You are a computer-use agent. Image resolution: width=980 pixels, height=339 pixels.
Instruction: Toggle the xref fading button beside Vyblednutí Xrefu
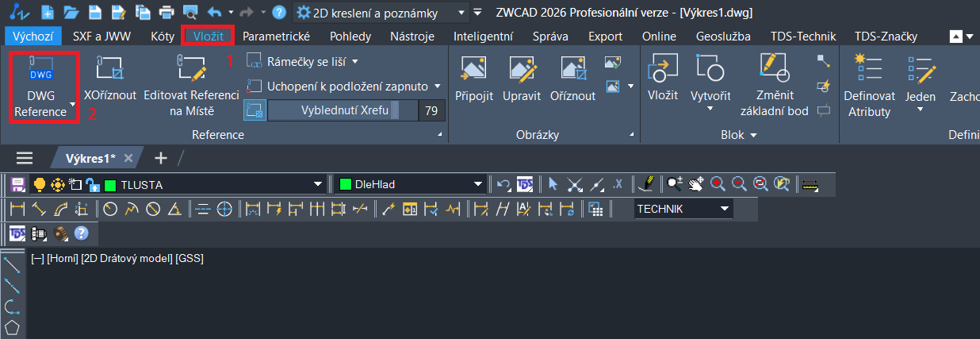tap(255, 110)
